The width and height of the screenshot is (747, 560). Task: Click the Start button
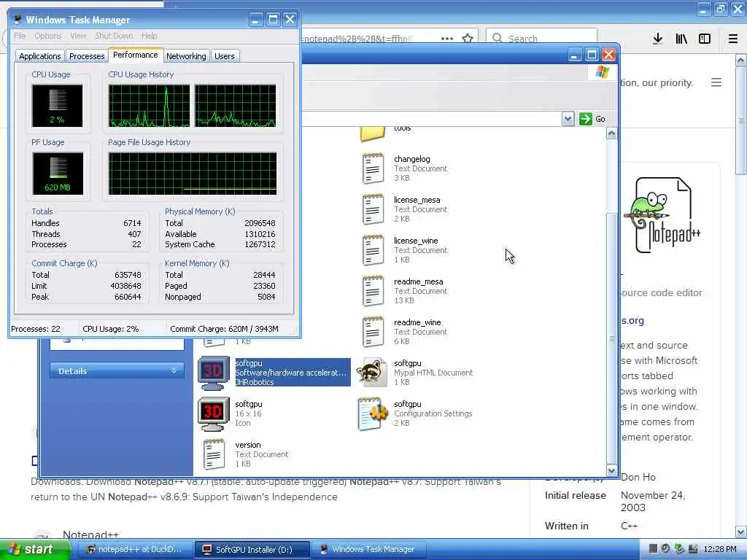34,550
